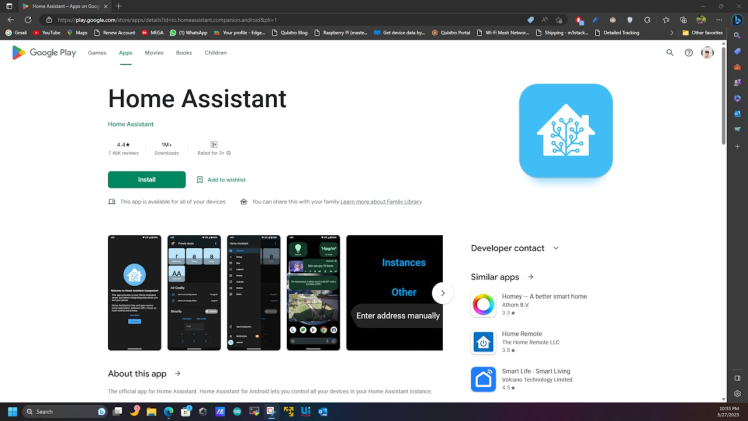Click the plus icon in Edge sidebar
The width and height of the screenshot is (748, 421).
click(738, 146)
